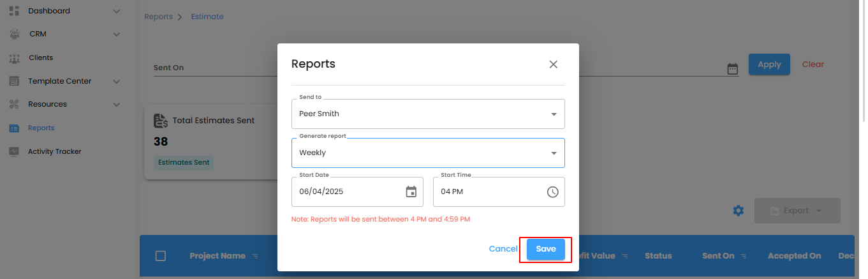Open the Send to dropdown
The image size is (868, 279).
[x=428, y=114]
